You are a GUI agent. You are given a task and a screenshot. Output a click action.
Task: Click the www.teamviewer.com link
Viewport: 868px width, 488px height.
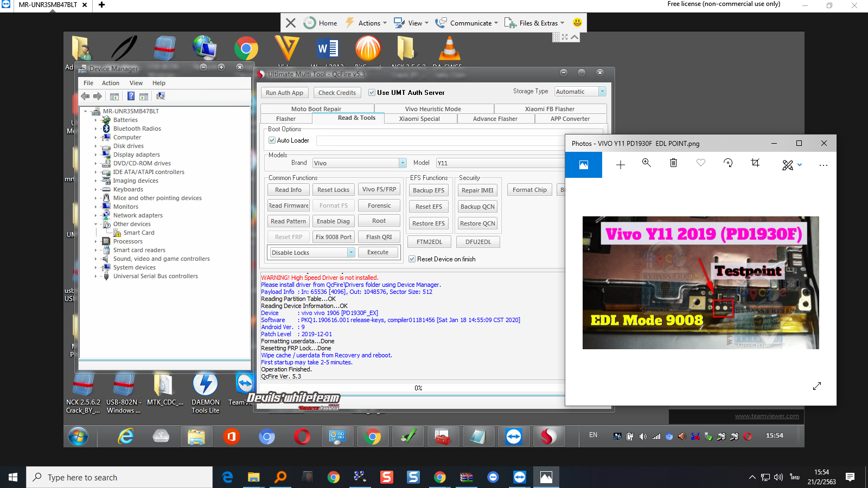[767, 416]
